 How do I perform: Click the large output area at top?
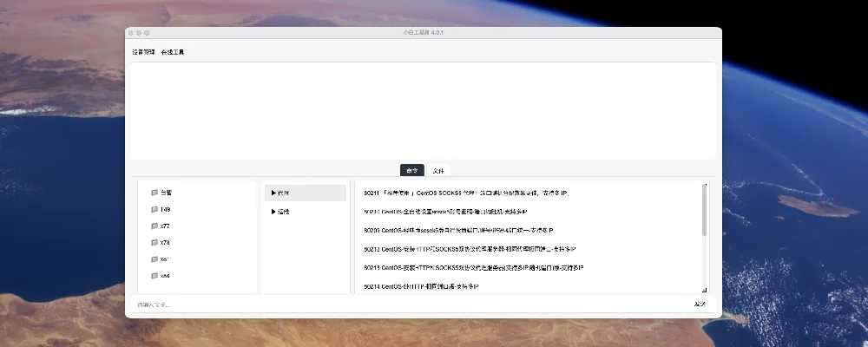pos(424,111)
